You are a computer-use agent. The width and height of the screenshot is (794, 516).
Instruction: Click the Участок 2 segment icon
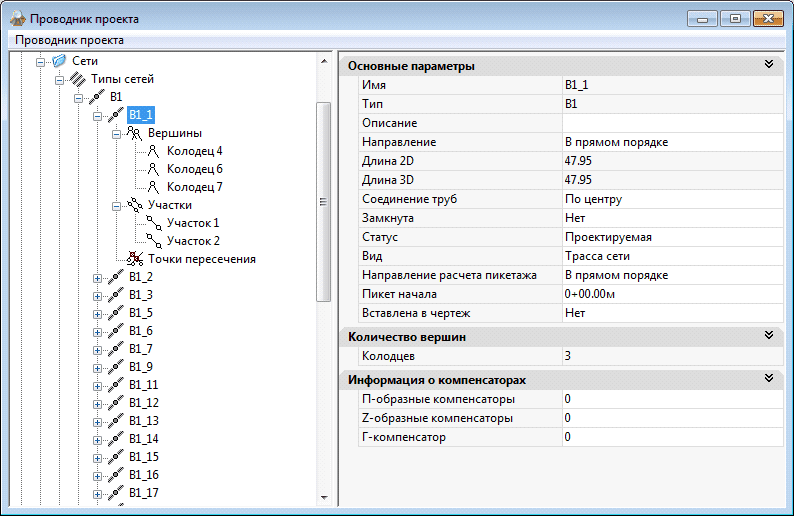(153, 241)
